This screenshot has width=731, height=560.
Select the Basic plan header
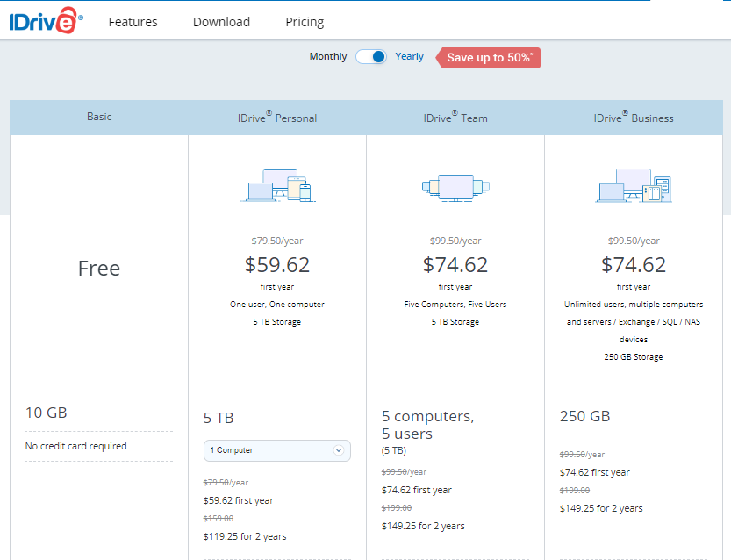pyautogui.click(x=99, y=117)
